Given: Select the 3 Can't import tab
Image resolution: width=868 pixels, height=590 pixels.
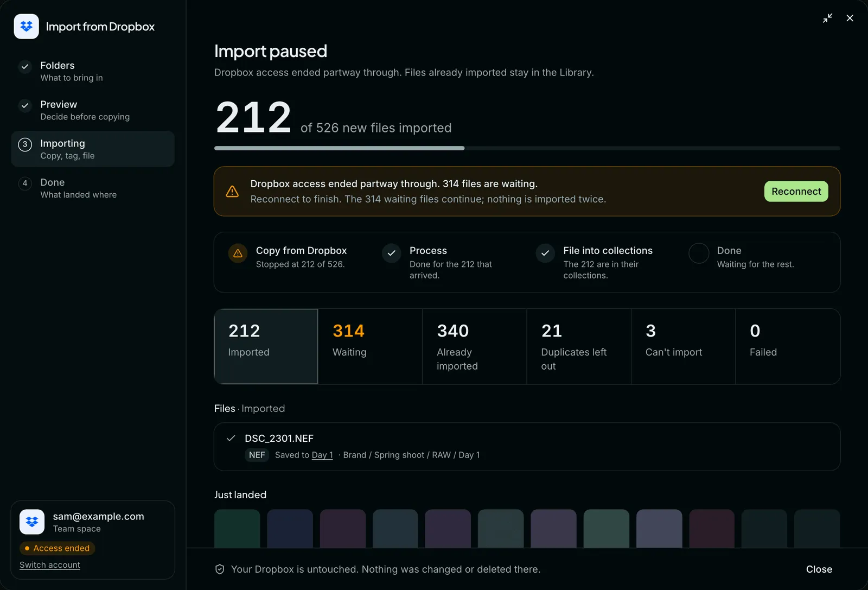Looking at the screenshot, I should click(683, 346).
